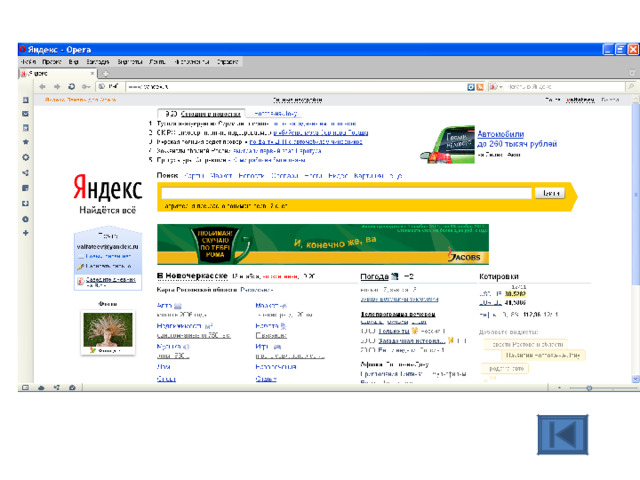This screenshot has height=480, width=640.
Task: Focus the Yandex search input field
Action: point(346,193)
